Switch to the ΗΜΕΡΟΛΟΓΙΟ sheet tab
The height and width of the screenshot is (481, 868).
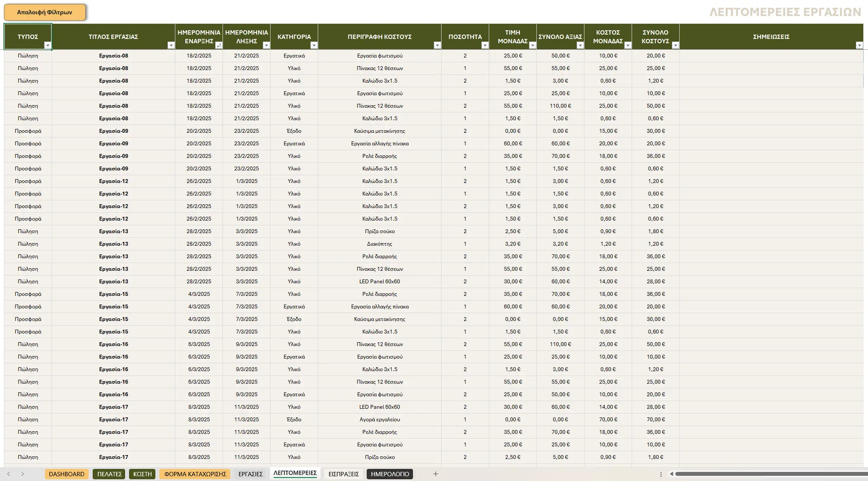(x=390, y=474)
